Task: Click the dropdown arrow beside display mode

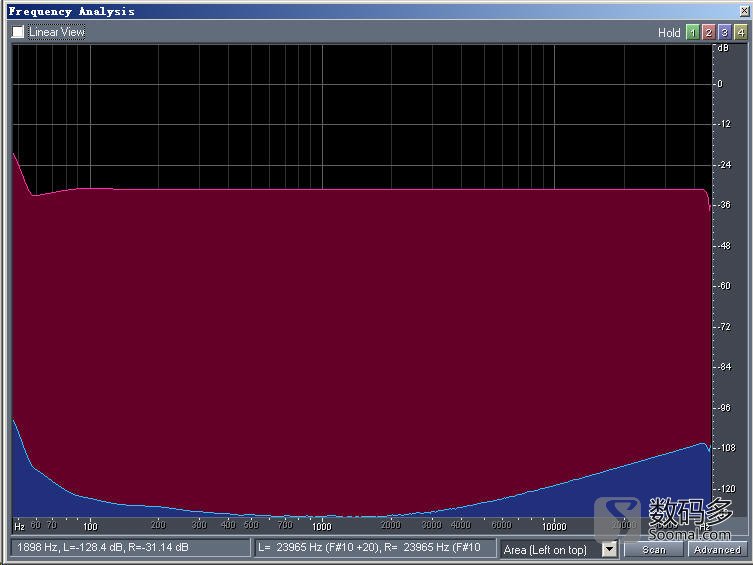Action: click(x=609, y=549)
